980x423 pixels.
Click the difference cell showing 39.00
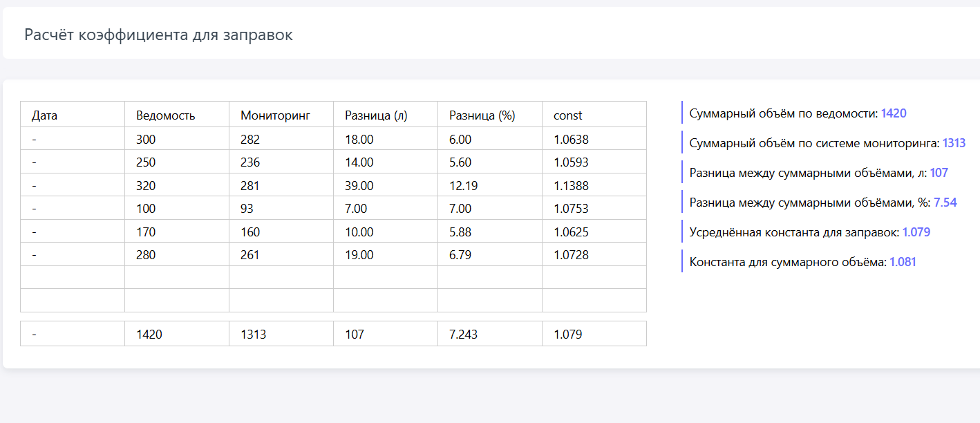tap(385, 185)
